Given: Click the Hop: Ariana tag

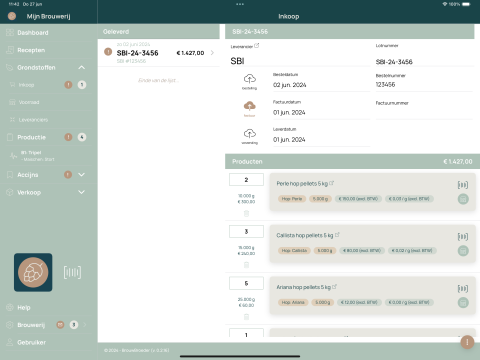Looking at the screenshot, I should pyautogui.click(x=293, y=302).
